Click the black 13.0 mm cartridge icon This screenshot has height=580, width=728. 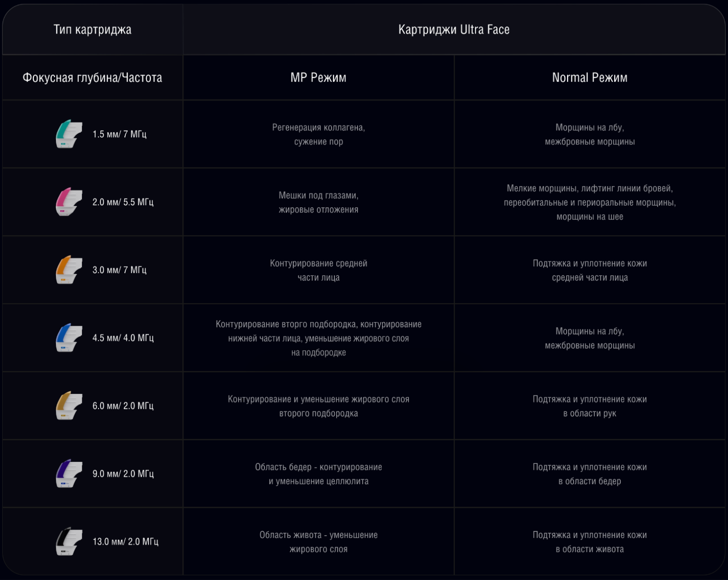pos(69,542)
